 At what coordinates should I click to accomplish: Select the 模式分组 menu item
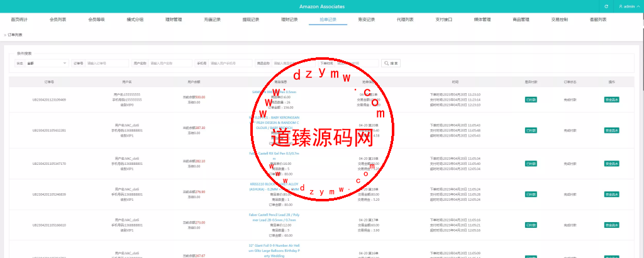tap(135, 20)
